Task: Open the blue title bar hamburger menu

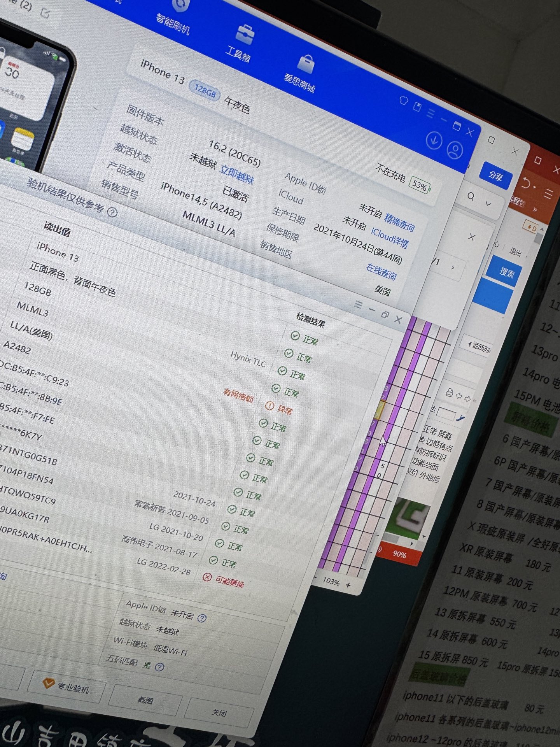Action: (430, 113)
